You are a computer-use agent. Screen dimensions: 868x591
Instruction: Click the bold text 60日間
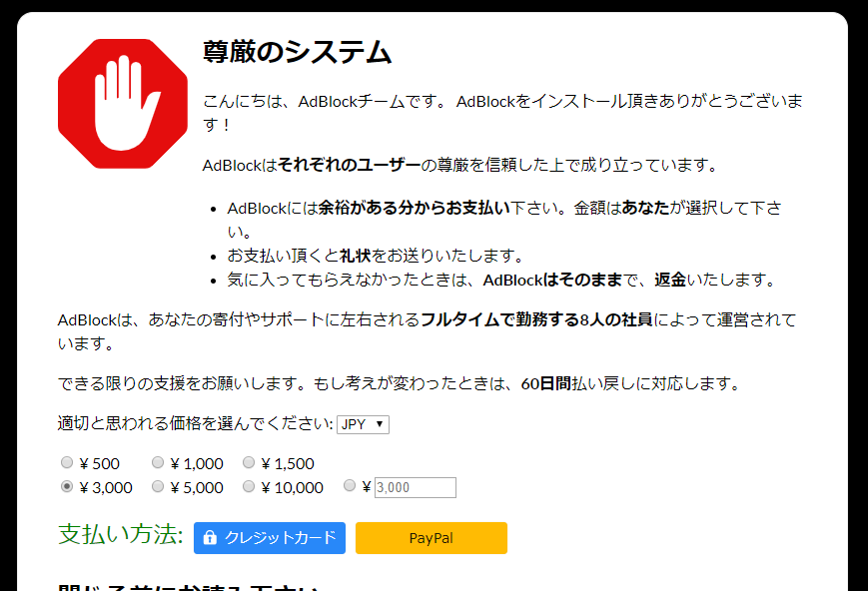545,383
